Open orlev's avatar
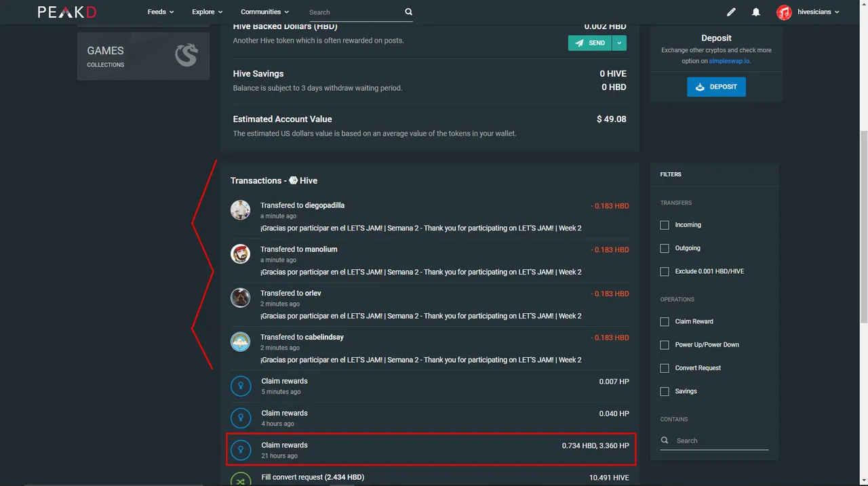 click(240, 298)
